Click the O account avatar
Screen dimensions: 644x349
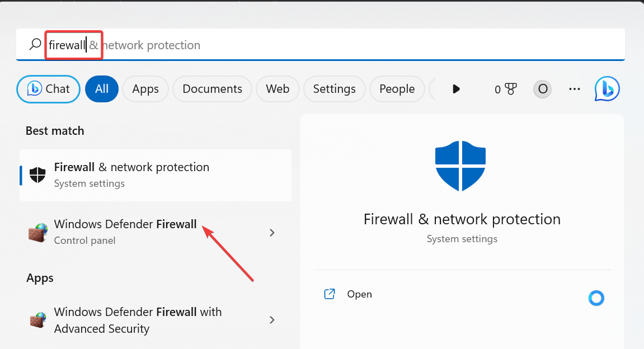543,89
